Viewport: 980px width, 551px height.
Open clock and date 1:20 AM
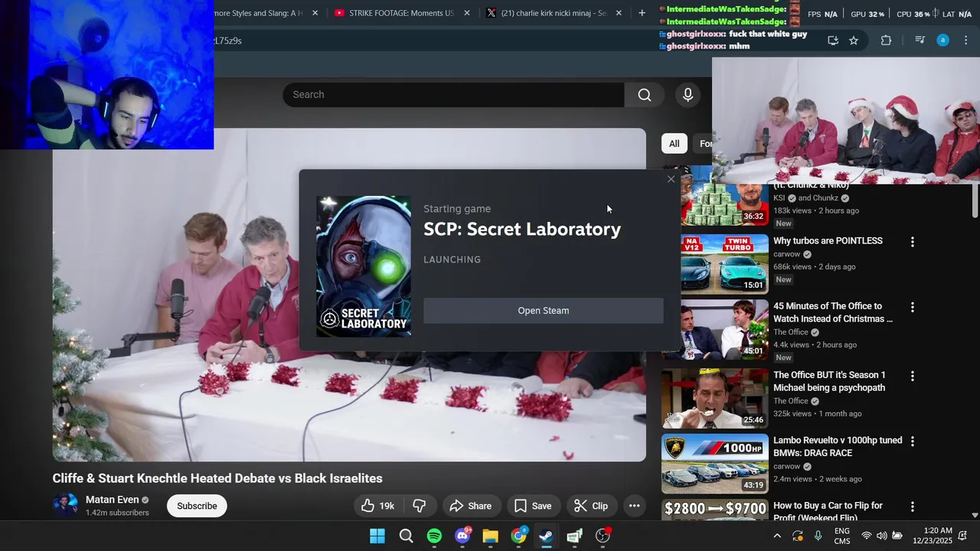pyautogui.click(x=933, y=536)
